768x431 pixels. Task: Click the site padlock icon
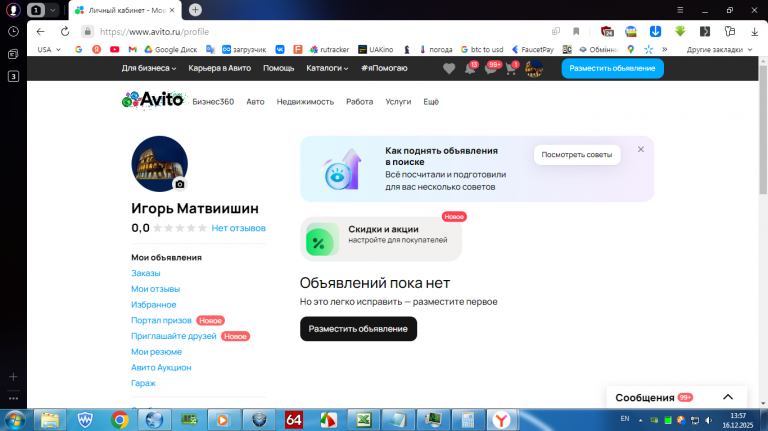[87, 31]
